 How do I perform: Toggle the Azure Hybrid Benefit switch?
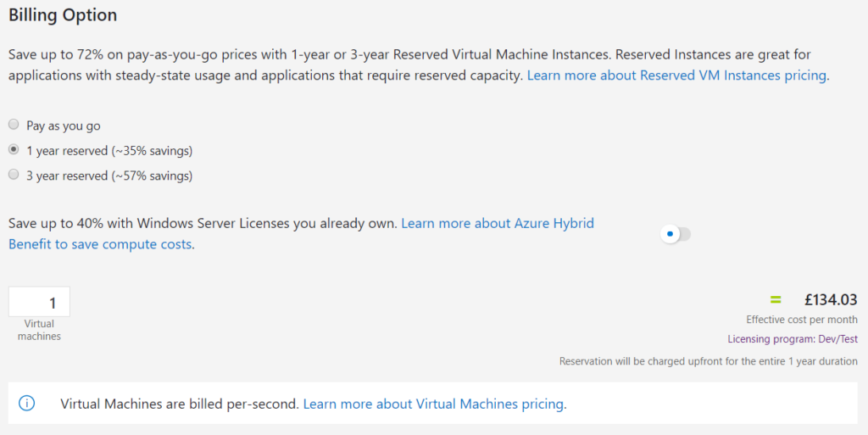tap(676, 233)
